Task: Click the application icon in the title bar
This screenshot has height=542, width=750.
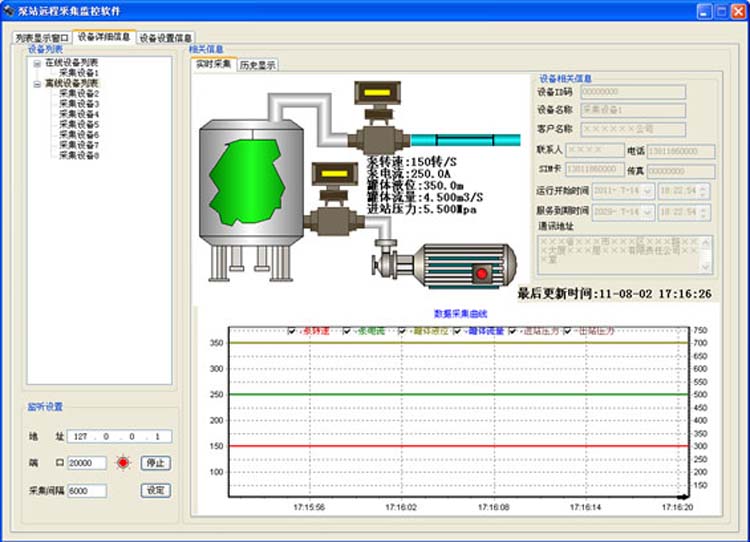Action: [x=9, y=11]
